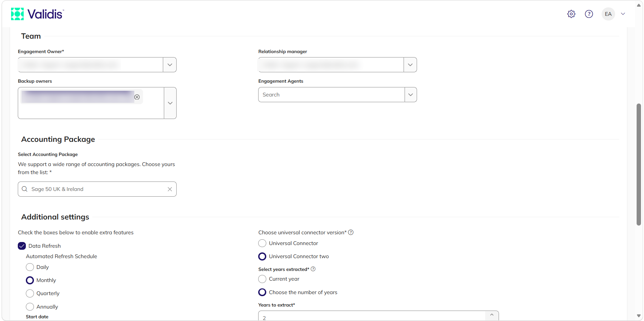This screenshot has height=321, width=644.
Task: Show the Select years extracted help tooltip
Action: tap(313, 269)
